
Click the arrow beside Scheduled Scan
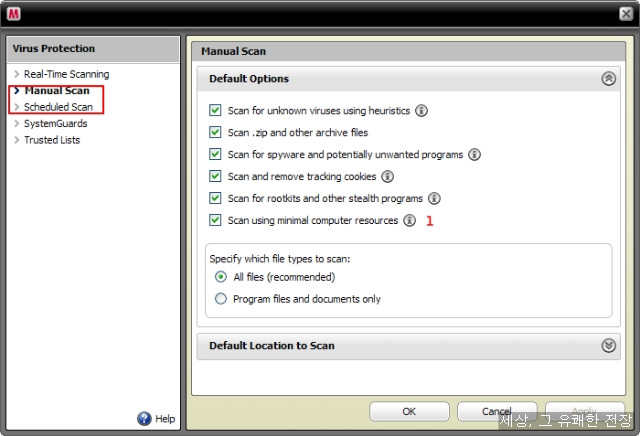click(x=17, y=107)
